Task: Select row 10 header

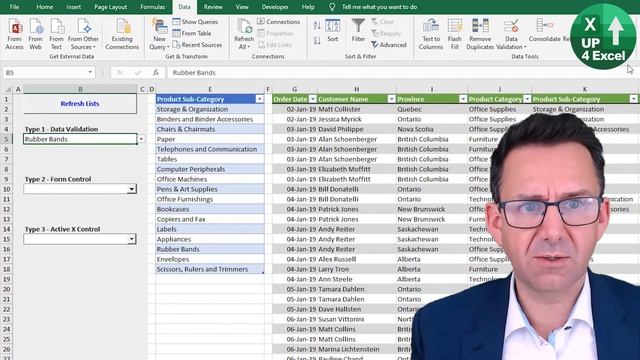Action: 7,189
